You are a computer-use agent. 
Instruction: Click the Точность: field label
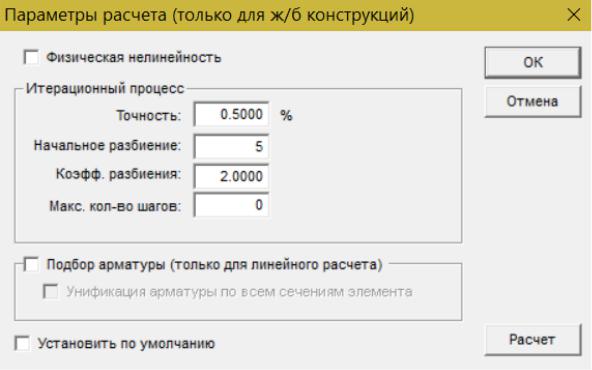[x=149, y=115]
